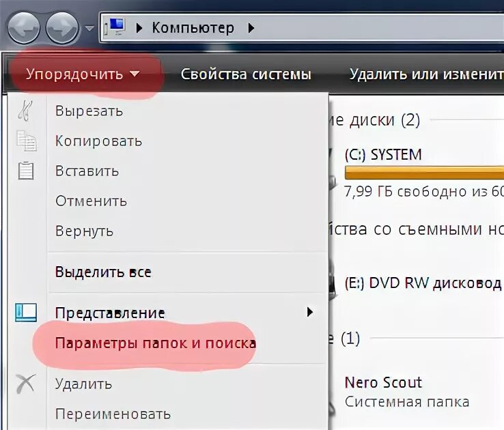Click the съемными носителями group header
Screen dimensions: 504x430
click(x=417, y=229)
